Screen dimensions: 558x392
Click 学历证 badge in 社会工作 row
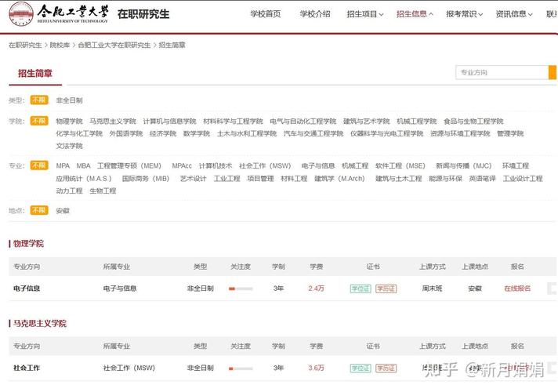coord(386,368)
